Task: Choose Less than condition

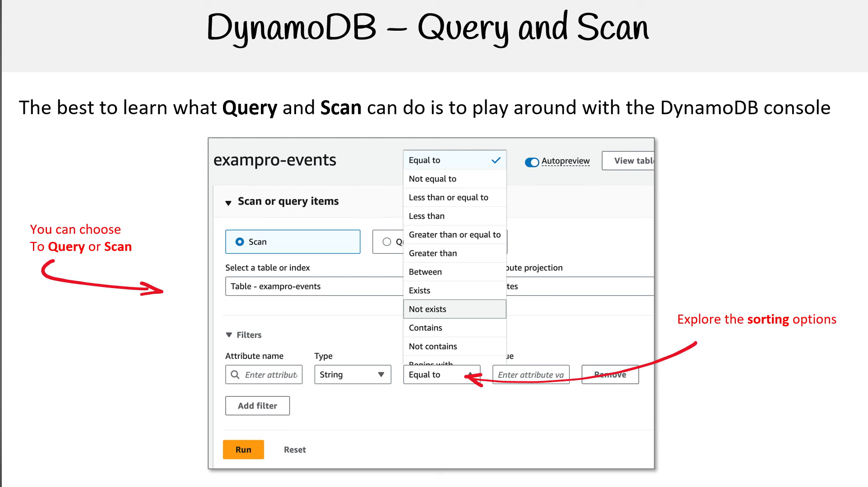Action: pyautogui.click(x=455, y=216)
